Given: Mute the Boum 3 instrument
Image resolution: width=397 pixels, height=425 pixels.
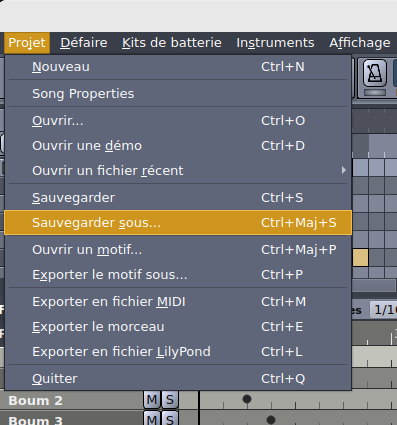Looking at the screenshot, I should (152, 419).
